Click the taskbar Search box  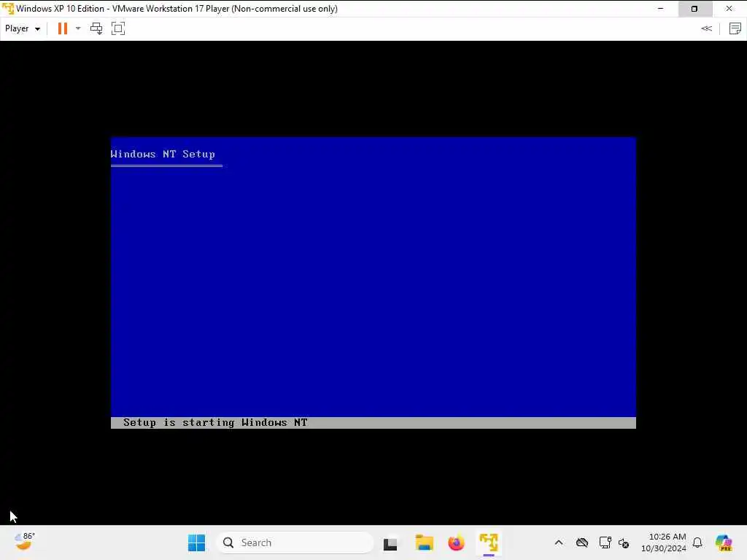[295, 542]
